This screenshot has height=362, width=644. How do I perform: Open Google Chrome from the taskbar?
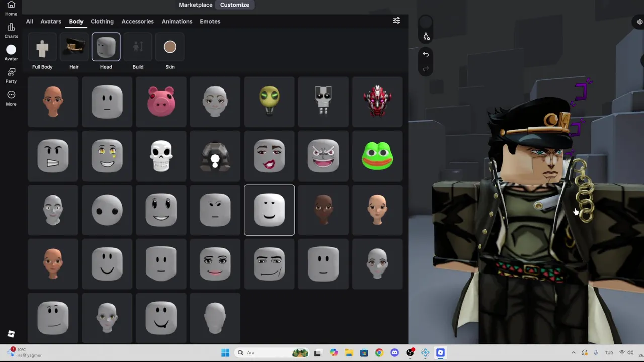pos(379,353)
